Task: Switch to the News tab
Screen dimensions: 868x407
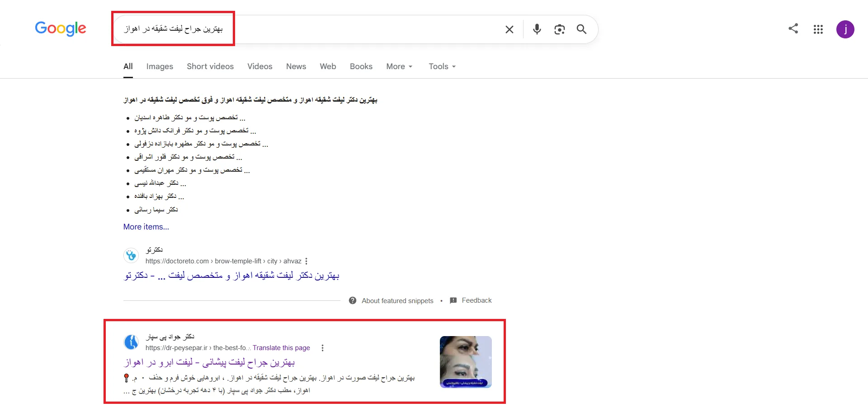Action: 296,66
